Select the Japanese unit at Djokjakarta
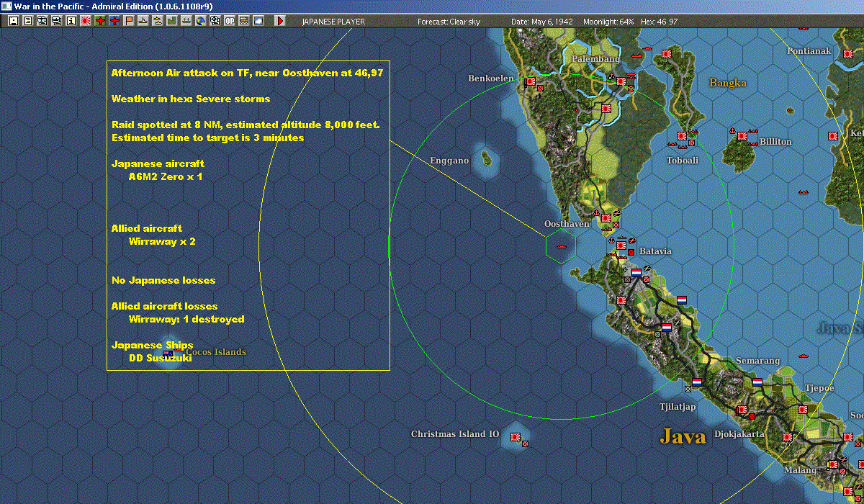Screen dimensions: 864x504 (742, 410)
